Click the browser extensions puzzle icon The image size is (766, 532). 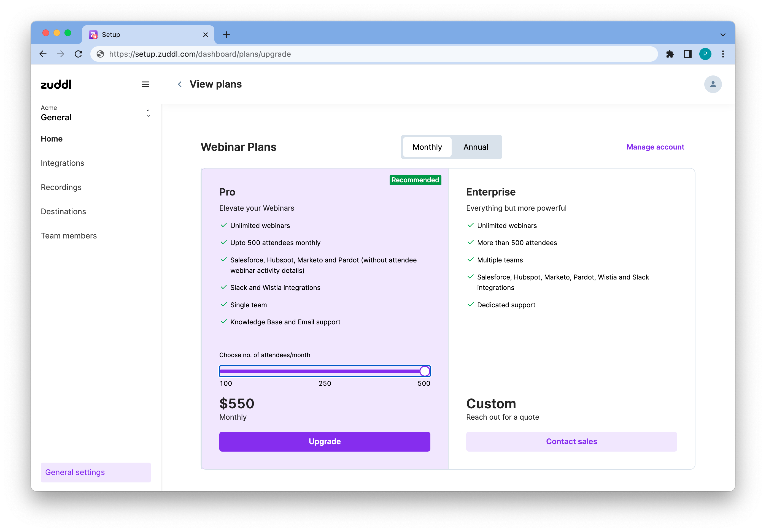670,54
